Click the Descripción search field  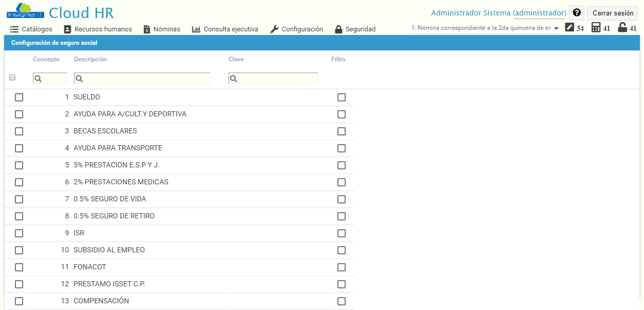(141, 78)
